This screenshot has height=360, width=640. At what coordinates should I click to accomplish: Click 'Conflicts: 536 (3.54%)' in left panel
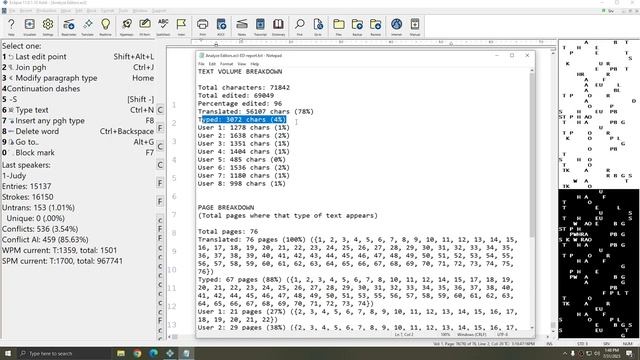coord(40,229)
